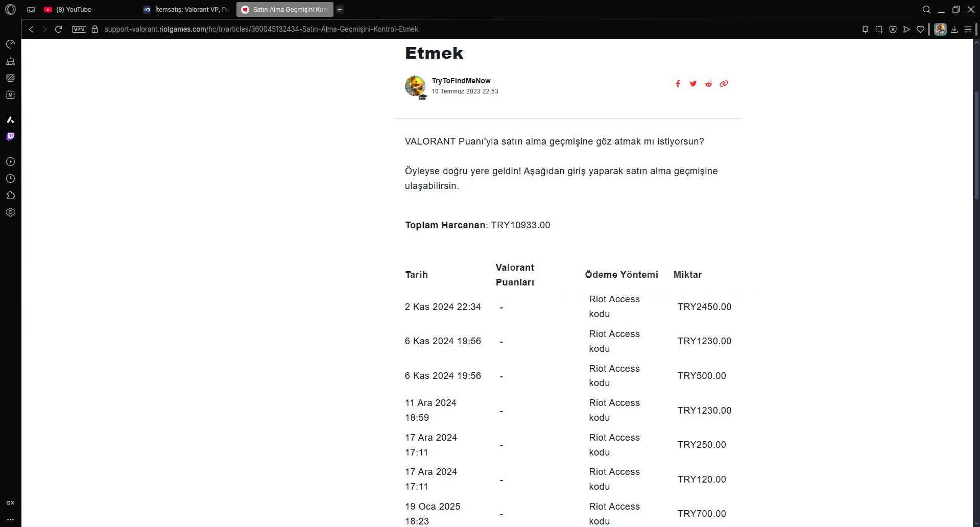This screenshot has width=980, height=527.
Task: Click the amount TRY250.00
Action: click(702, 445)
